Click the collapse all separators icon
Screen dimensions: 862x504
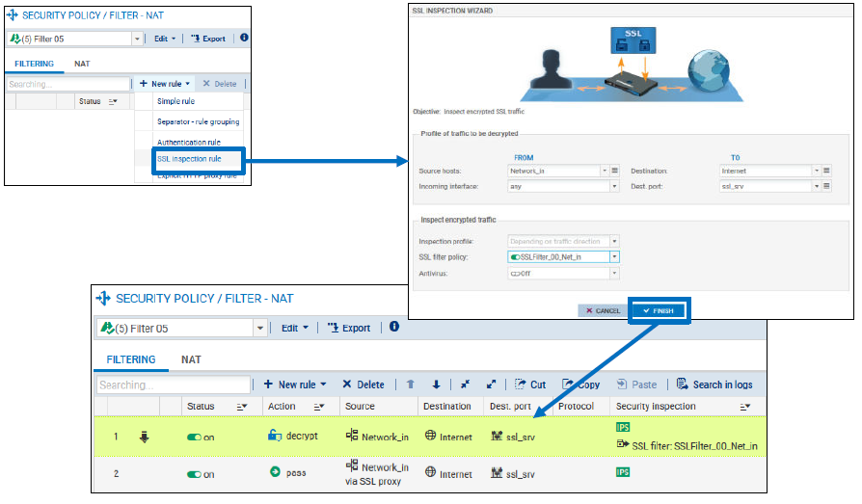point(465,385)
